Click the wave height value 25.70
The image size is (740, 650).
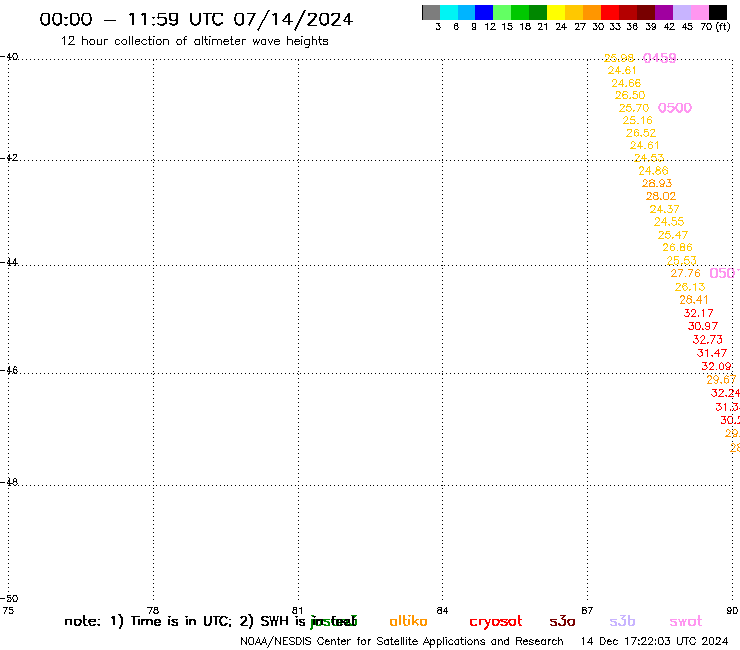click(634, 108)
